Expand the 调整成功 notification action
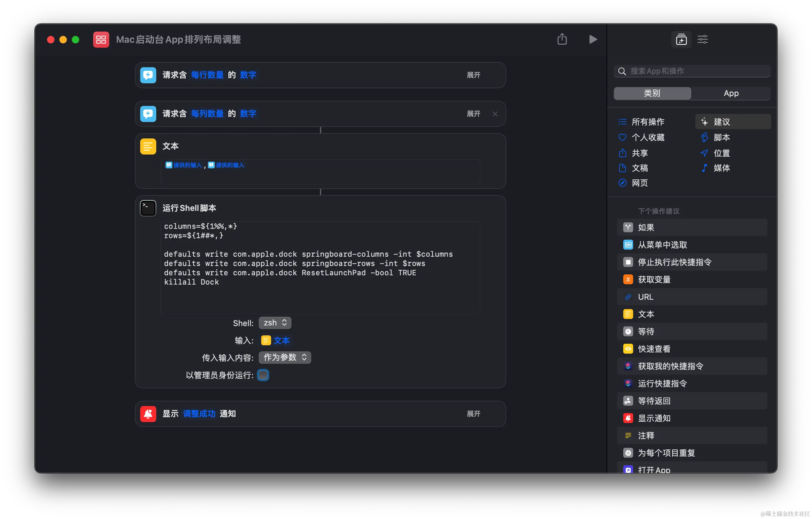This screenshot has height=519, width=812. [x=473, y=414]
